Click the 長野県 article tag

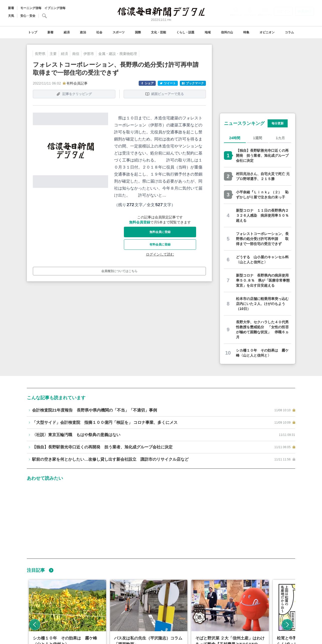pos(40,54)
